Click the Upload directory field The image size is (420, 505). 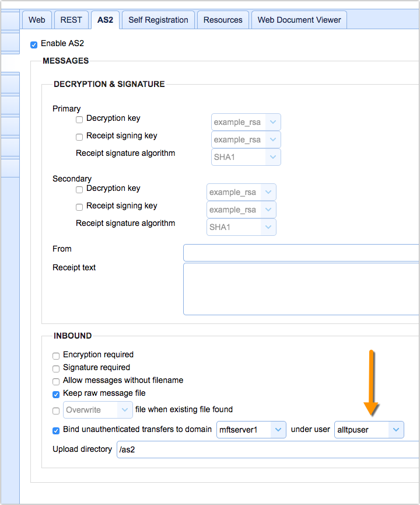268,450
